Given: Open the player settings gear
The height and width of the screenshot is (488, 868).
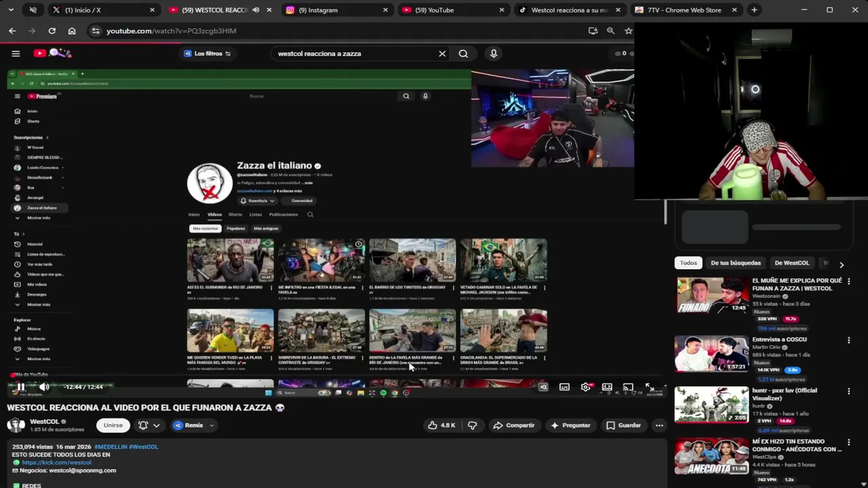Looking at the screenshot, I should pyautogui.click(x=586, y=387).
